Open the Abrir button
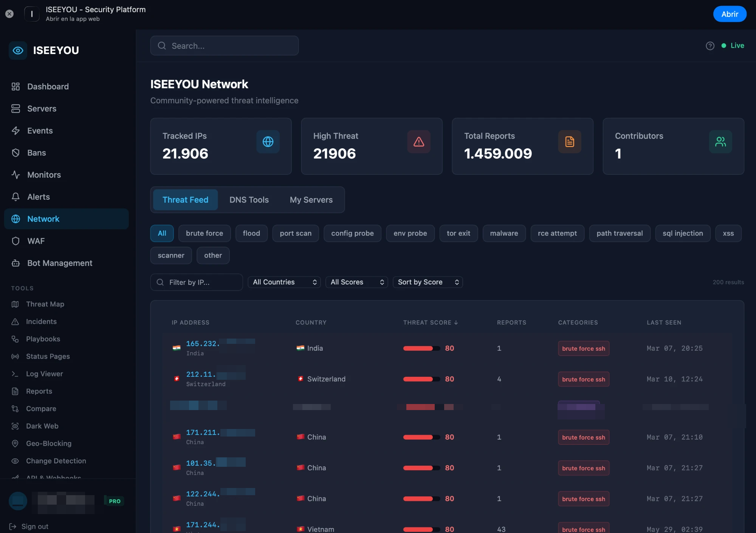 pos(730,14)
